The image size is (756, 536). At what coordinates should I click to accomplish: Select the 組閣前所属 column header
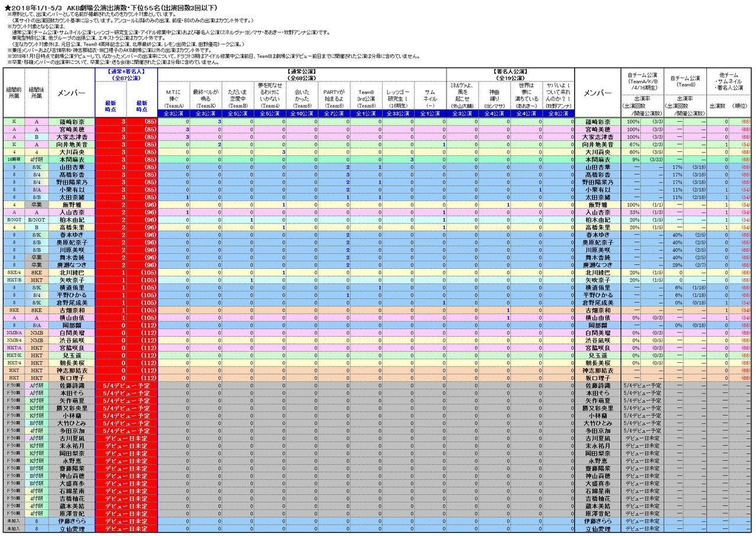pyautogui.click(x=13, y=92)
